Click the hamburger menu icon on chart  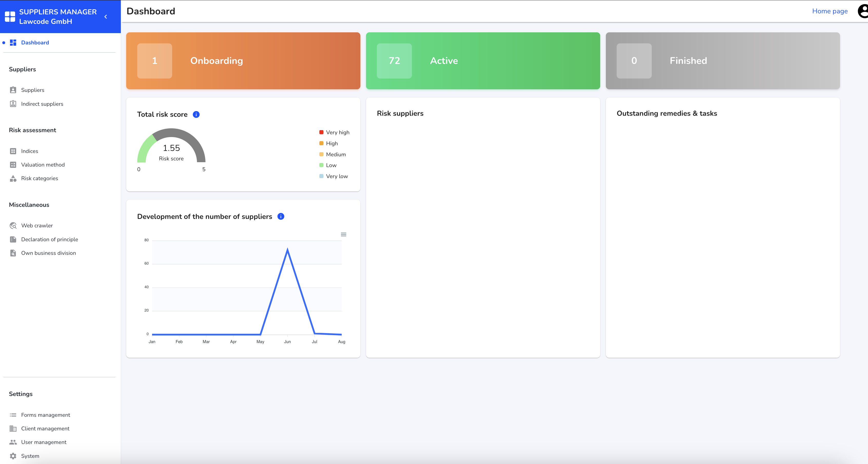343,234
